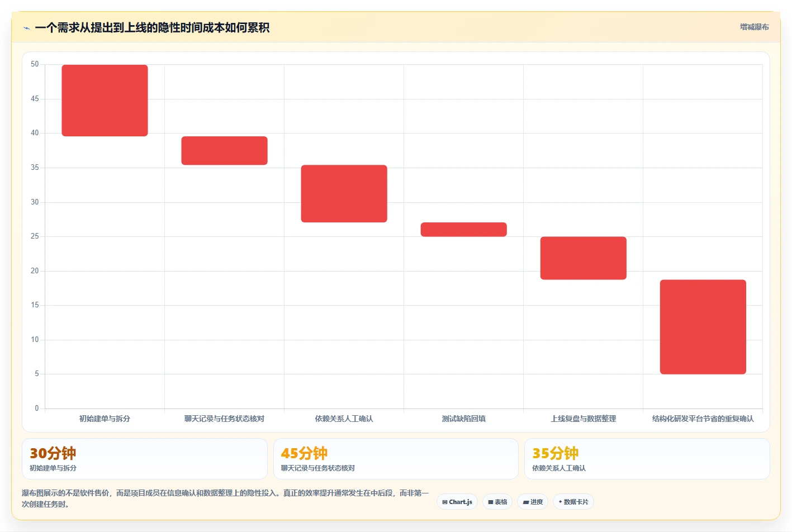Select the Chart.js chip

(x=457, y=502)
